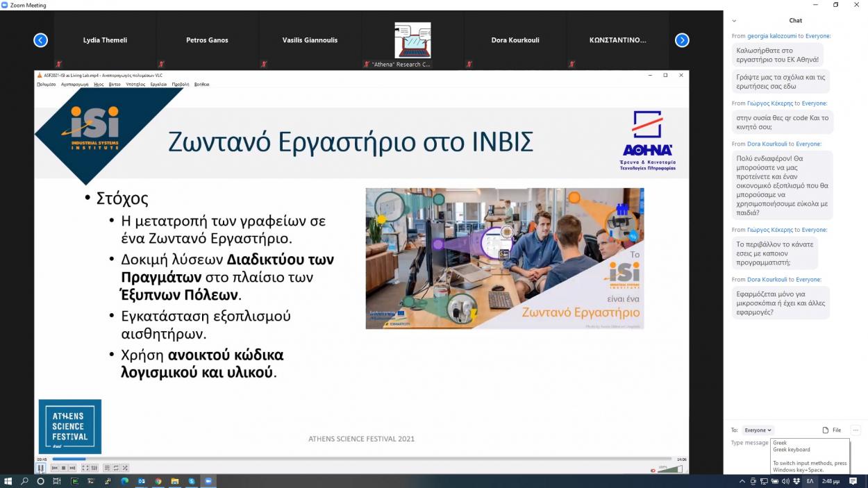Image resolution: width=868 pixels, height=488 pixels.
Task: Open Cortana from the taskbar
Action: (41, 481)
